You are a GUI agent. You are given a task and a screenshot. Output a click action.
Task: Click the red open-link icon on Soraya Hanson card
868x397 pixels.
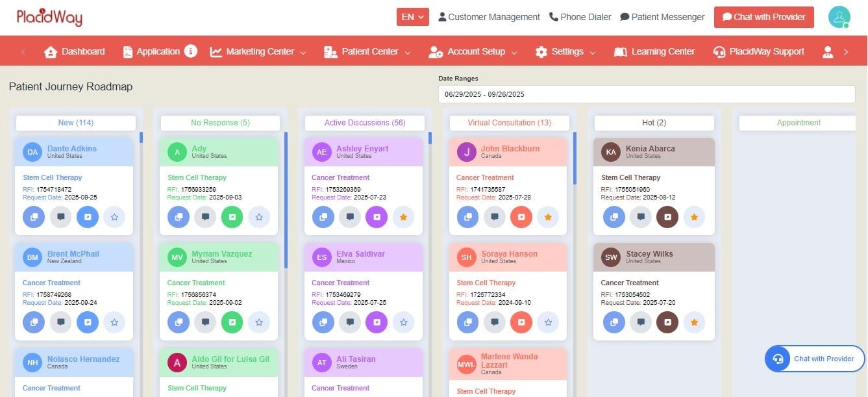(521, 322)
